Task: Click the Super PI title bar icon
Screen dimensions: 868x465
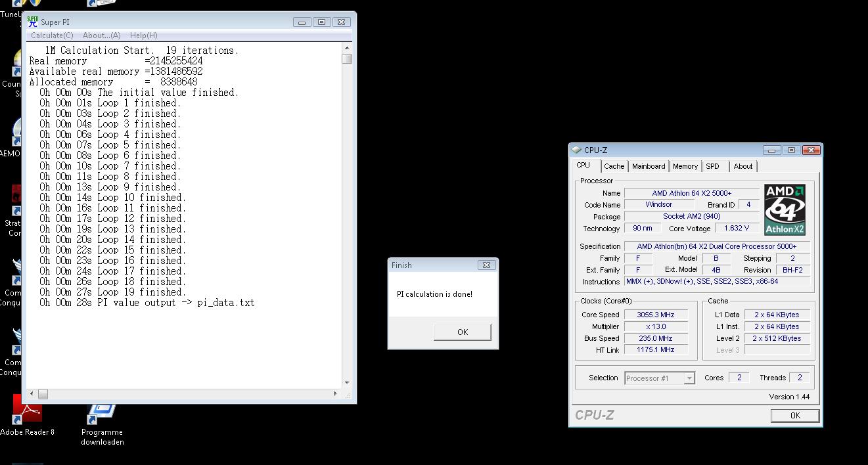Action: pyautogui.click(x=32, y=22)
